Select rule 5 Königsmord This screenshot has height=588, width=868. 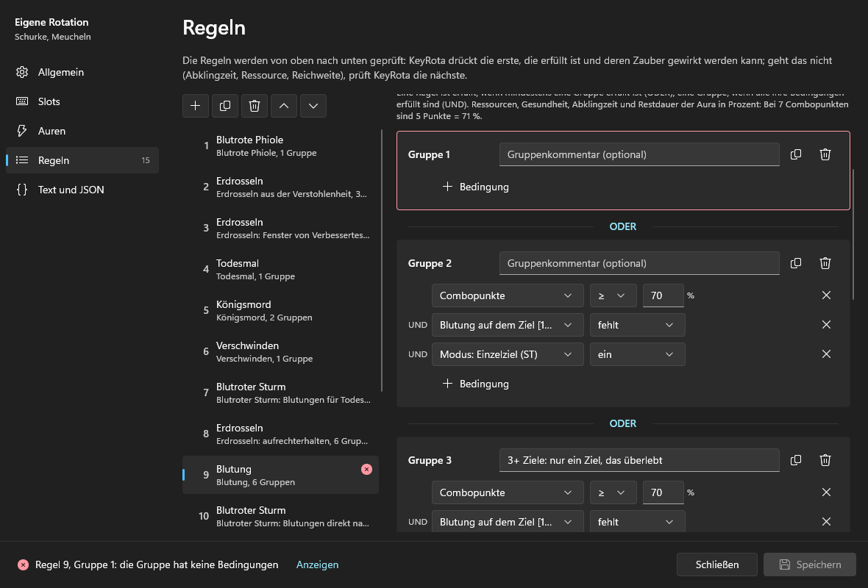pyautogui.click(x=281, y=310)
